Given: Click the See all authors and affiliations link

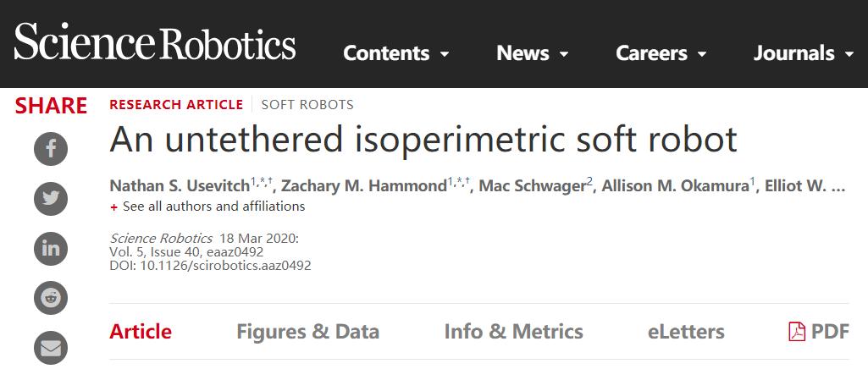Looking at the screenshot, I should pos(213,207).
